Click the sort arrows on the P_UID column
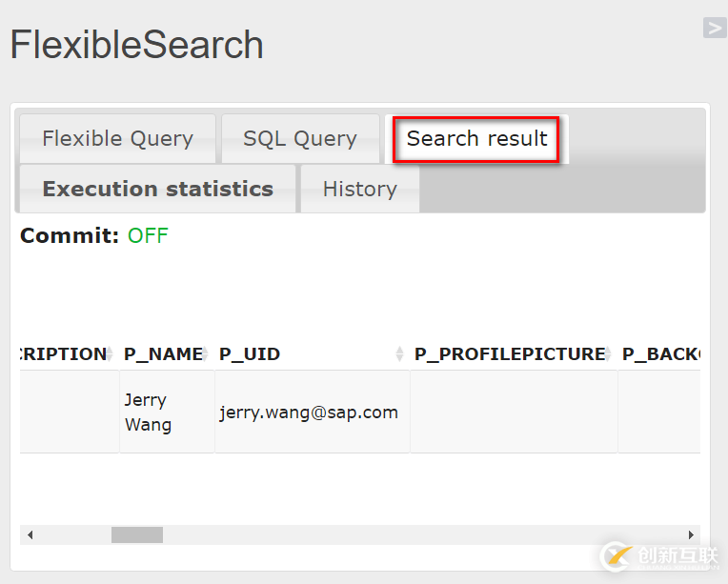This screenshot has width=728, height=584. [x=400, y=354]
